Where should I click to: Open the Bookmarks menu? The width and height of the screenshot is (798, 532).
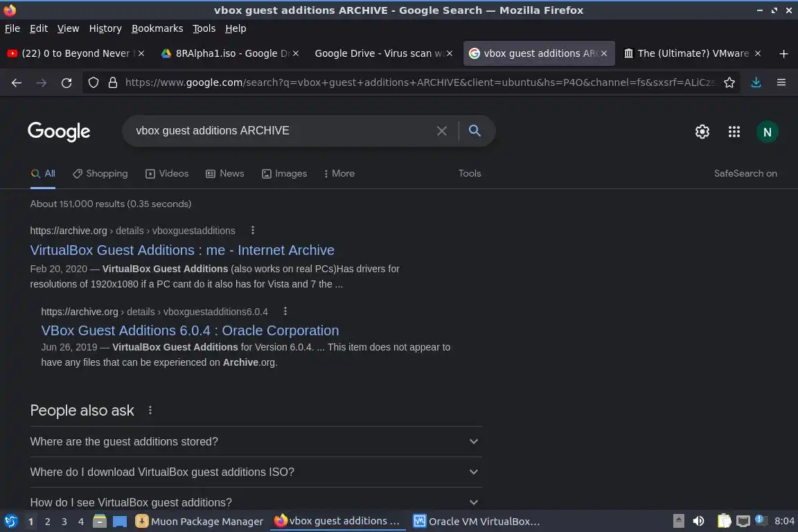click(x=157, y=28)
